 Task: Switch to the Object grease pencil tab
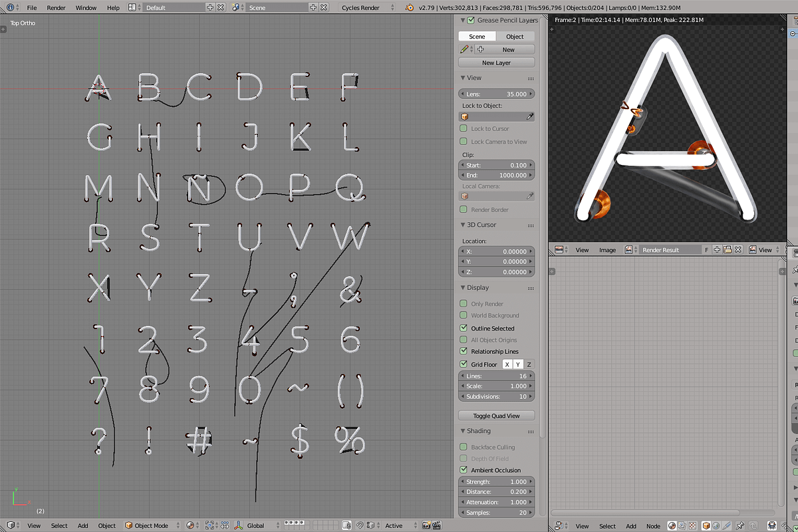point(515,37)
